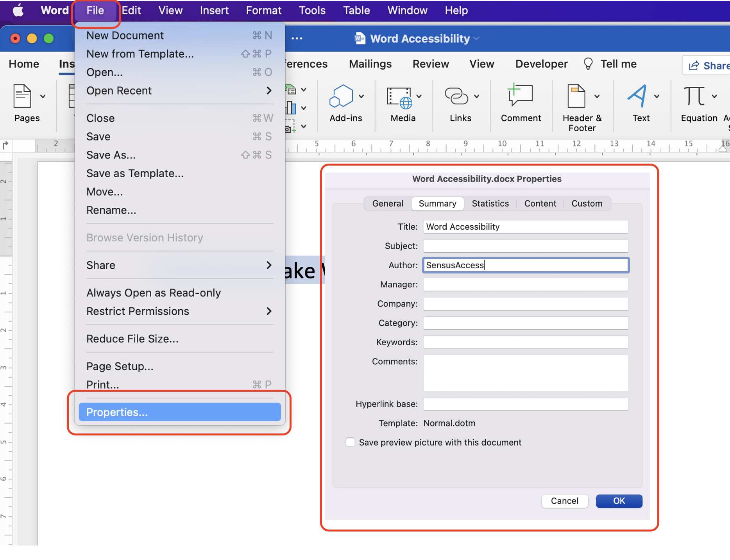This screenshot has width=730, height=560.
Task: Expand the Open Recent submenu
Action: tap(269, 90)
